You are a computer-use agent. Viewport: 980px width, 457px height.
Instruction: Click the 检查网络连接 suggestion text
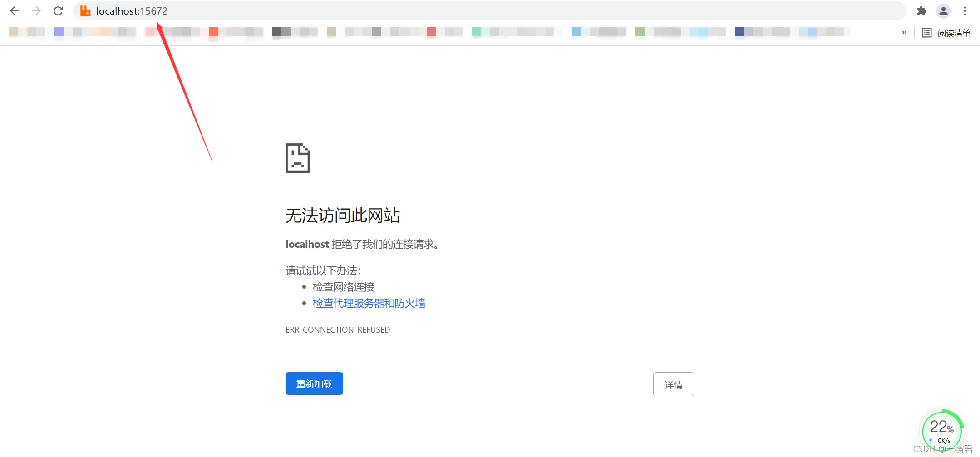(x=344, y=287)
